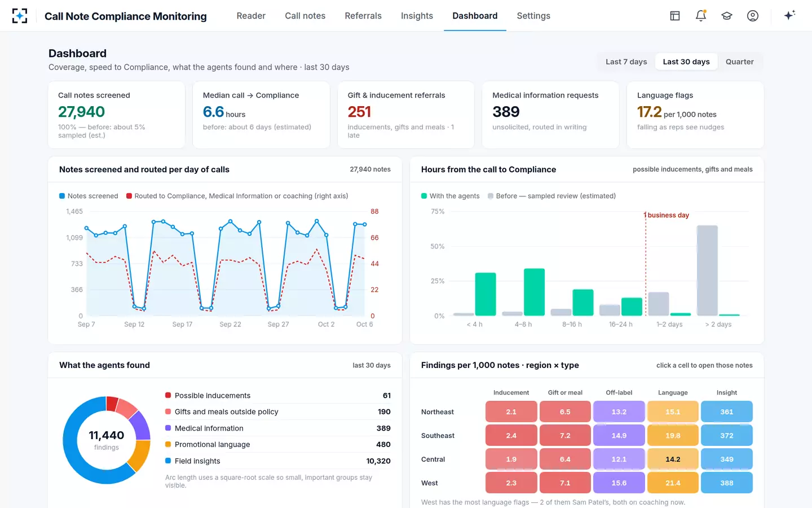Click the 'Oct 2' axis label

[x=326, y=325]
